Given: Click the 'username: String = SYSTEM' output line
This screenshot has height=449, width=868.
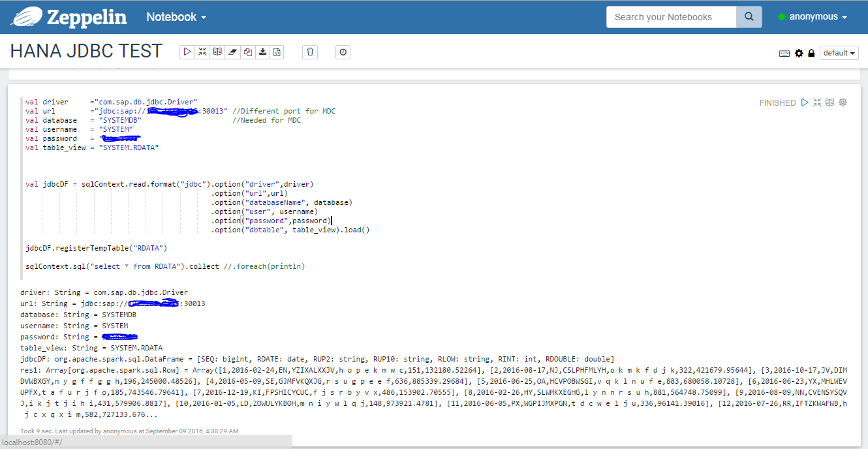Looking at the screenshot, I should (x=74, y=326).
